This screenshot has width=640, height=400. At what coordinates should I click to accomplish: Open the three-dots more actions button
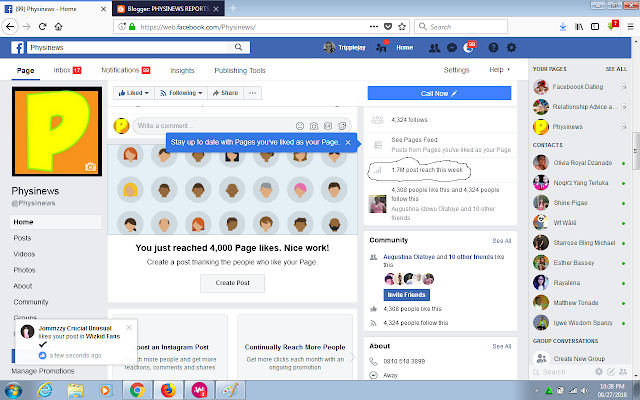pyautogui.click(x=253, y=93)
